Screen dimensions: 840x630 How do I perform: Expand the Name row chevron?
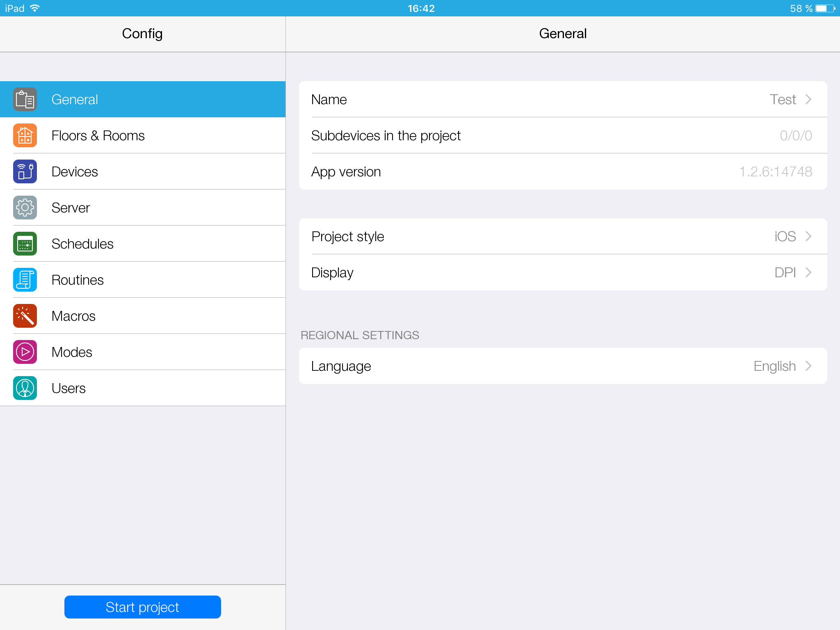pos(808,99)
